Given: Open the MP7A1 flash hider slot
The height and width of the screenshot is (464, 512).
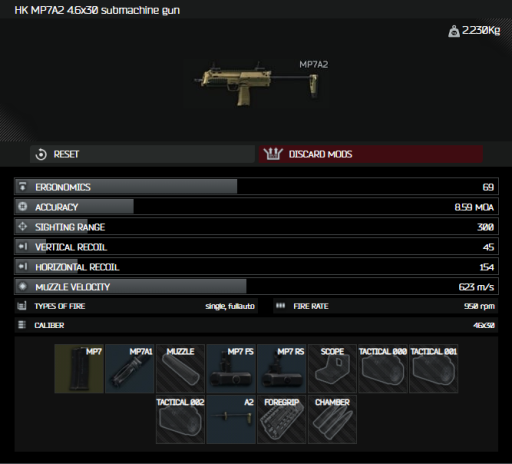Looking at the screenshot, I should click(x=130, y=369).
